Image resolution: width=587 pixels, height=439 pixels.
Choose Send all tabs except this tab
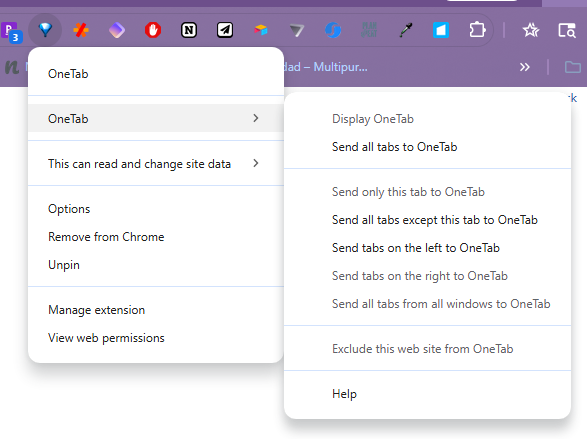point(428,220)
